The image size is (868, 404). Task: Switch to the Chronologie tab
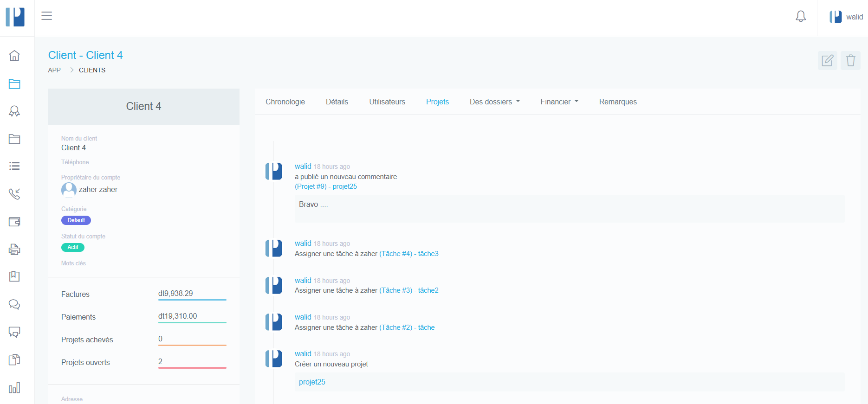pyautogui.click(x=285, y=102)
